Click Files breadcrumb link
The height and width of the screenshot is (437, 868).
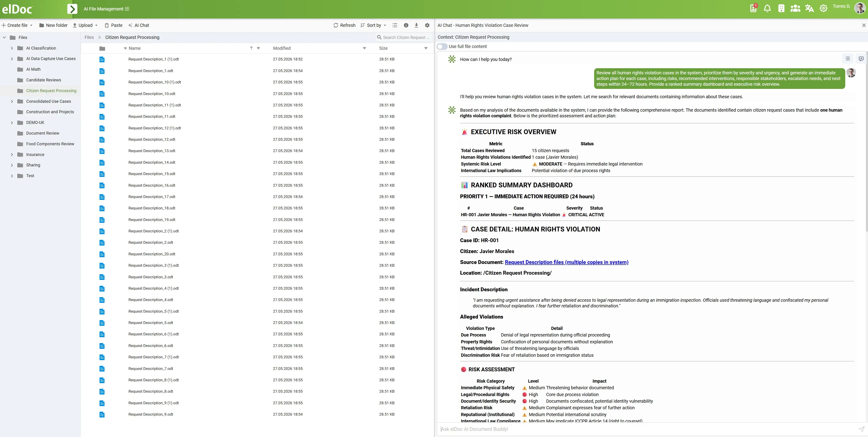89,37
